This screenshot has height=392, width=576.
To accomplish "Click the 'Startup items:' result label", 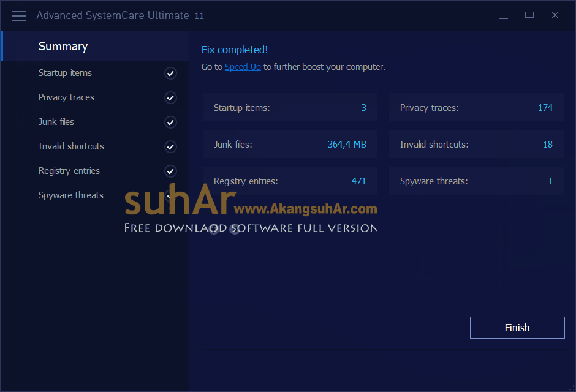I will tap(241, 108).
